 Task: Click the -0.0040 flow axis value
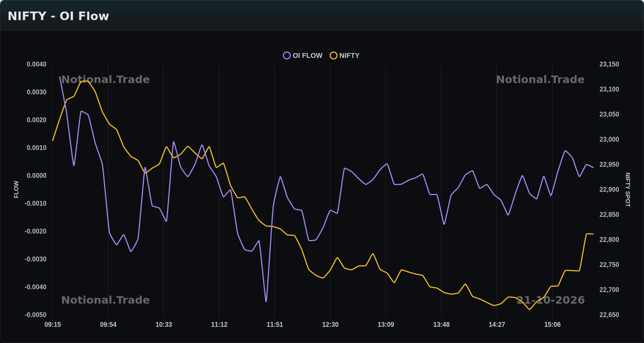coord(35,287)
